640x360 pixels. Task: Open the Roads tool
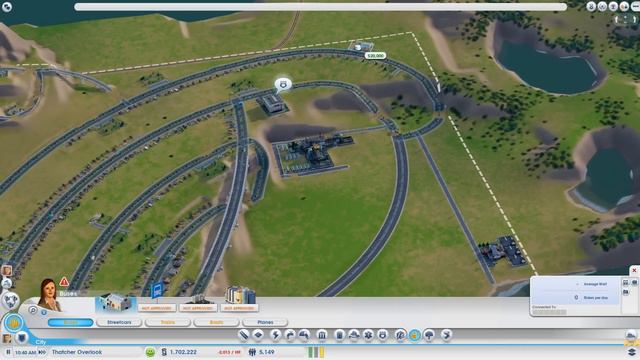pos(243,335)
